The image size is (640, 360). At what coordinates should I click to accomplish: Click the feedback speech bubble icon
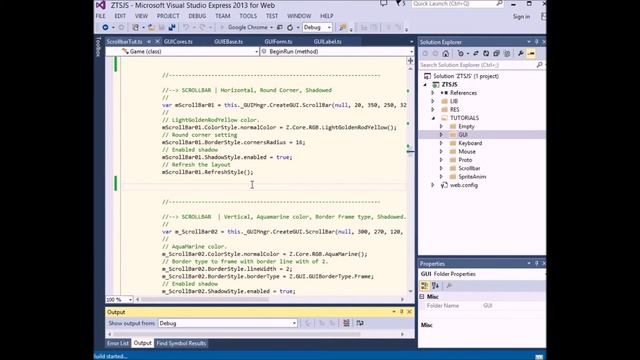384,3
